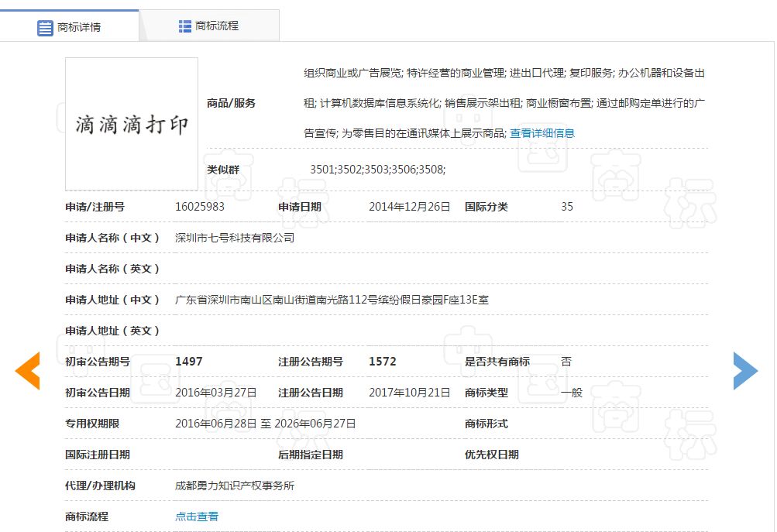Go to previous trademark with orange arrow
Screen dimensions: 777x532
point(28,370)
